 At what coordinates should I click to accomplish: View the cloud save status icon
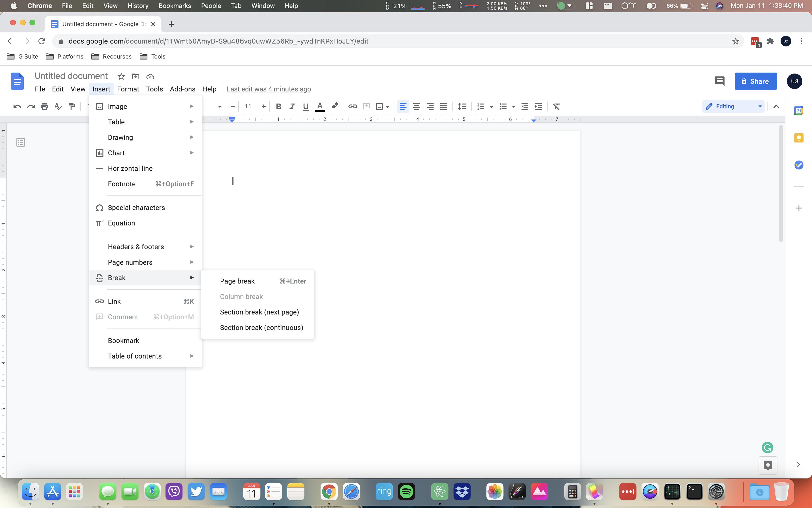(x=150, y=77)
